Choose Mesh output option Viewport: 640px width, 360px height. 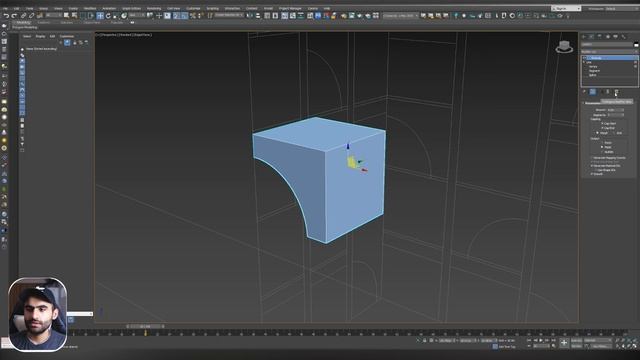coord(602,147)
